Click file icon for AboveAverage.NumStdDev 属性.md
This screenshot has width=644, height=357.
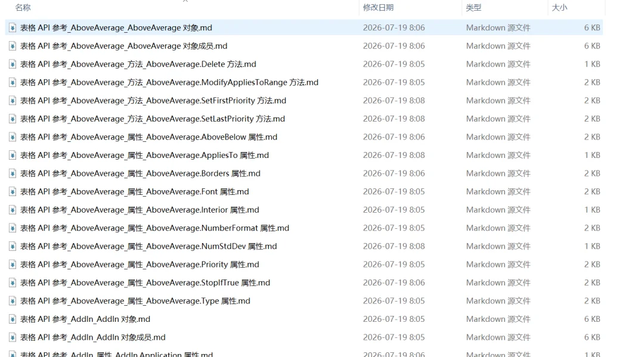coord(13,246)
